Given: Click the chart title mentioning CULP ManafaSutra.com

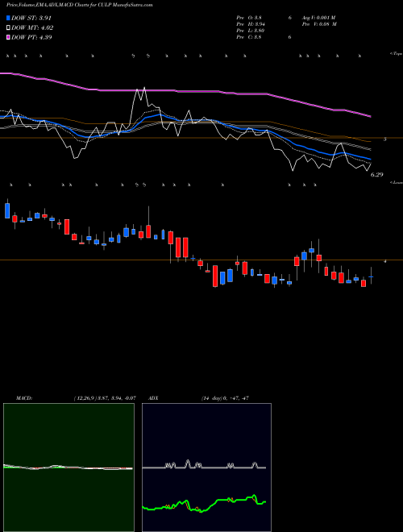Looking at the screenshot, I should click(x=79, y=5).
